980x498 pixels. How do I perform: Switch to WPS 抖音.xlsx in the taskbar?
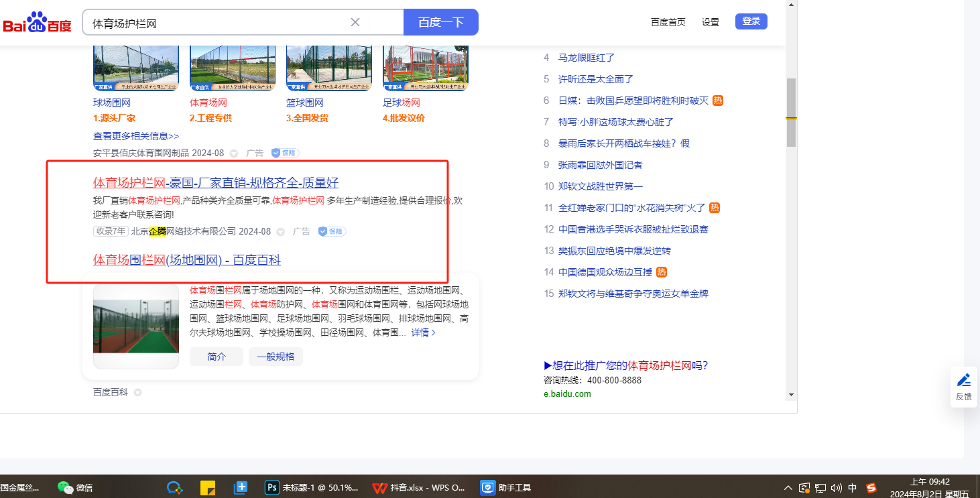click(418, 487)
